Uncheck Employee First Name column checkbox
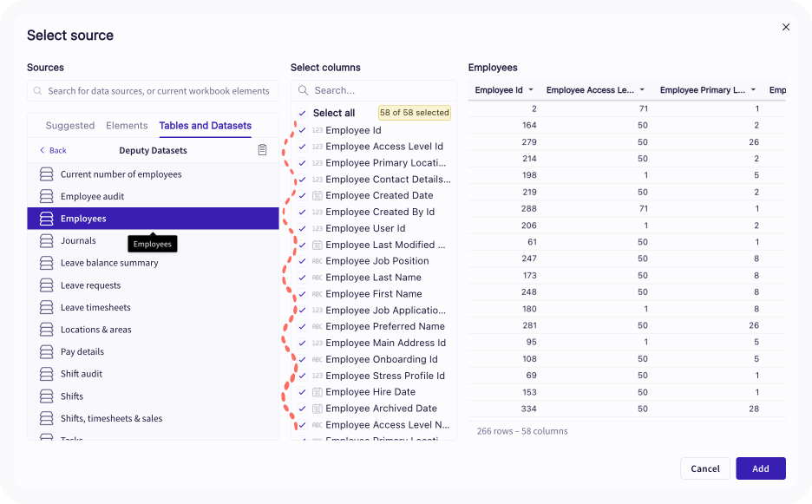The image size is (812, 504). pos(303,294)
